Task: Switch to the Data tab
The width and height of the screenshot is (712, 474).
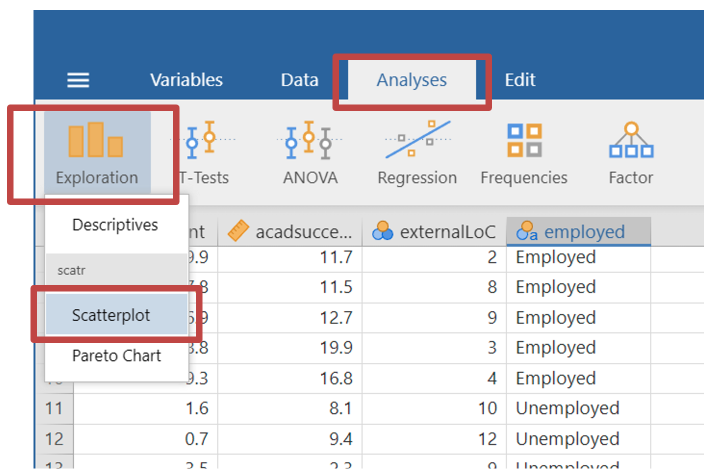Action: (299, 80)
